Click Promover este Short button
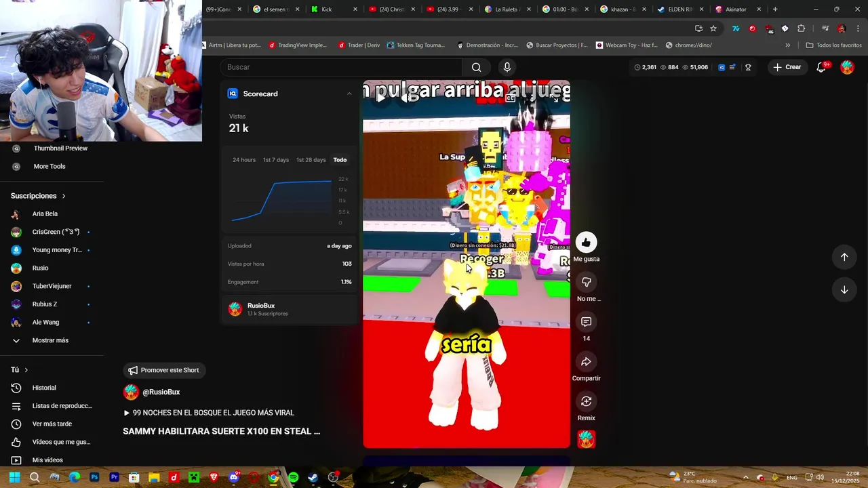The image size is (868, 488). pyautogui.click(x=163, y=370)
